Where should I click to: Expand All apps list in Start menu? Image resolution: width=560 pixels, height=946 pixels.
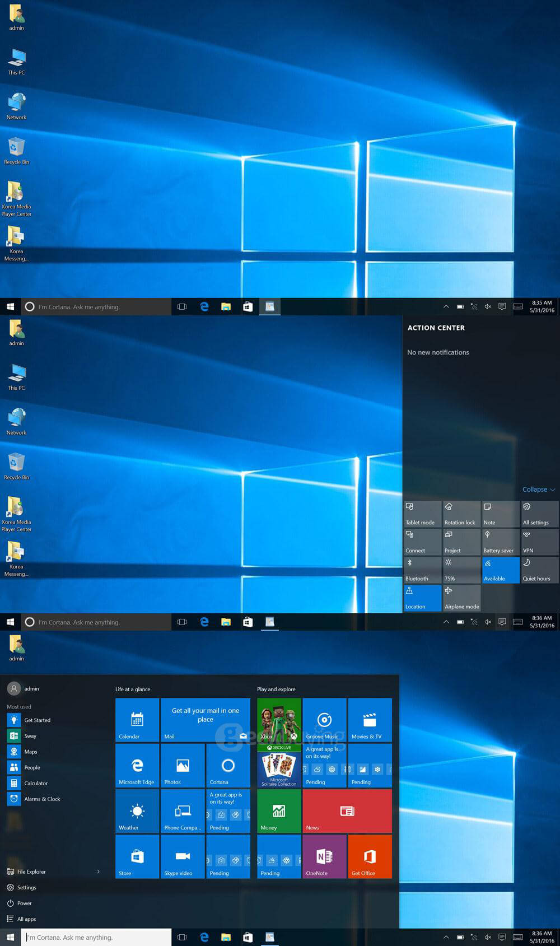coord(26,919)
